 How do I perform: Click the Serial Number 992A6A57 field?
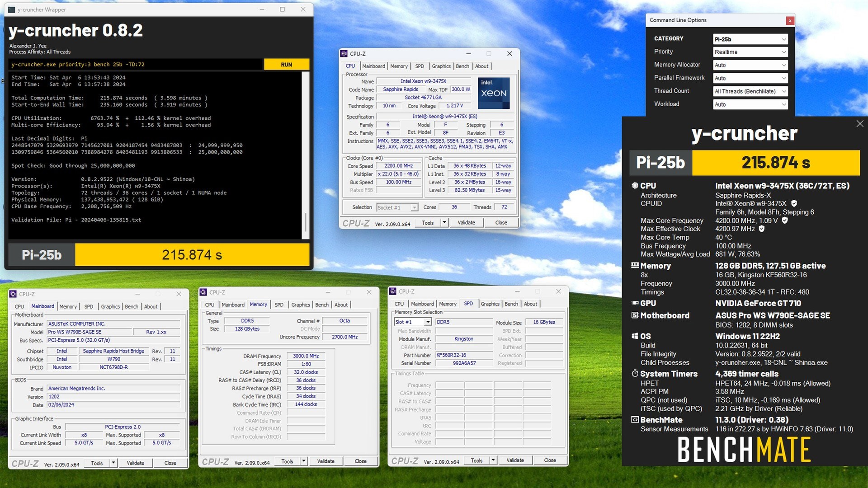click(x=464, y=363)
